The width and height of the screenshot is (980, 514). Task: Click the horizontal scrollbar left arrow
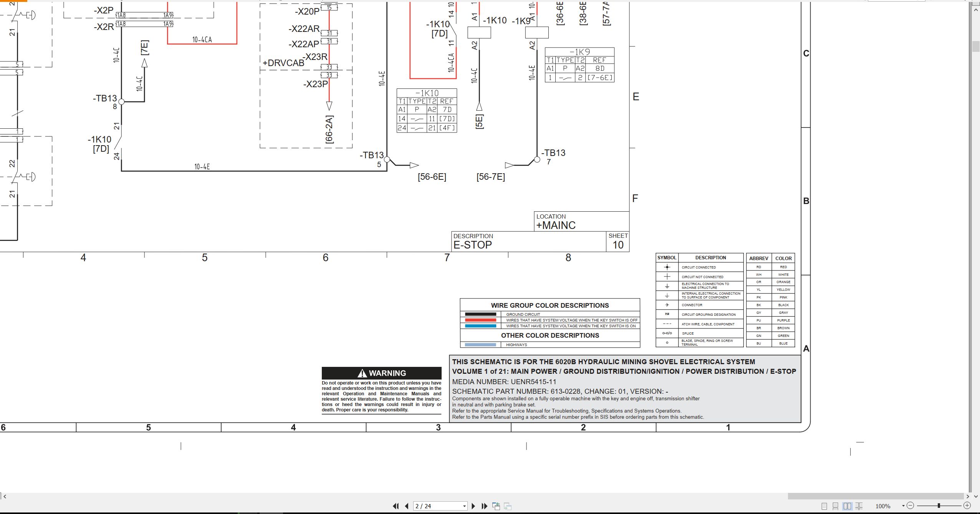pos(5,496)
